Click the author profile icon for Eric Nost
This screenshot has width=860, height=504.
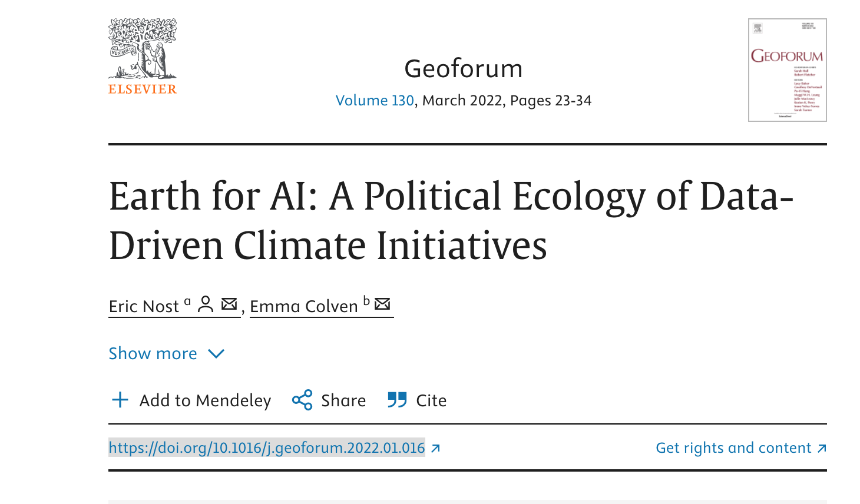coord(206,304)
